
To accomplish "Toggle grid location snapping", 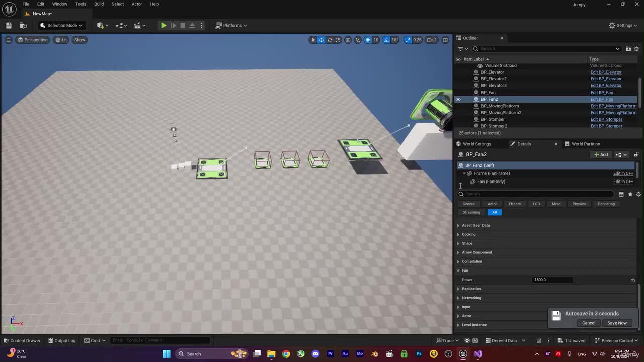I will point(368,40).
